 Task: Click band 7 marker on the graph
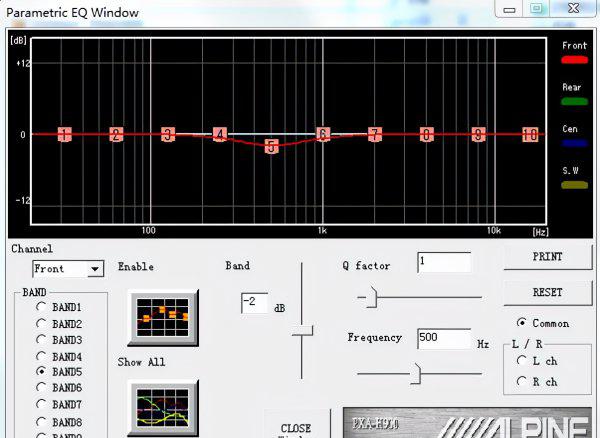tap(375, 134)
